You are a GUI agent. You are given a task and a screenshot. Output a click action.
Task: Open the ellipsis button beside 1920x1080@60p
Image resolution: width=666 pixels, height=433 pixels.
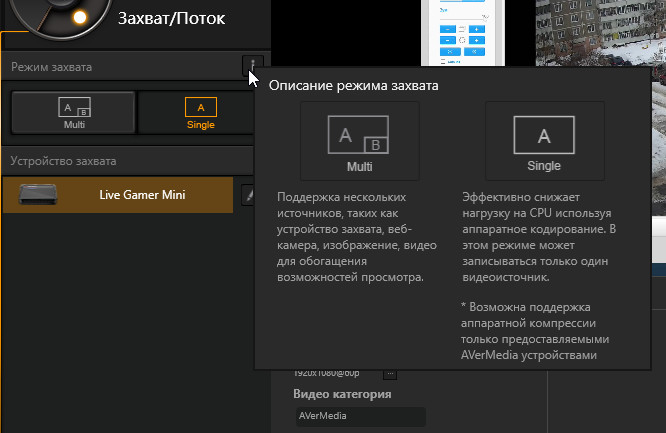[x=390, y=374]
